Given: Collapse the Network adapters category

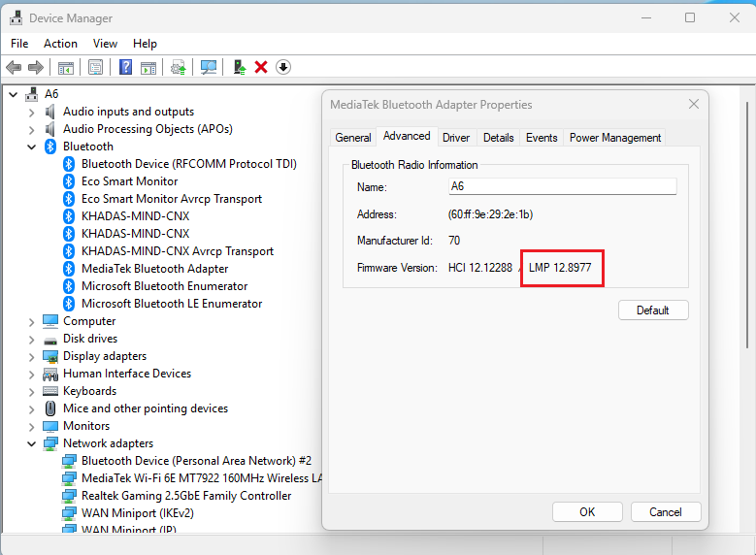Looking at the screenshot, I should (x=32, y=443).
